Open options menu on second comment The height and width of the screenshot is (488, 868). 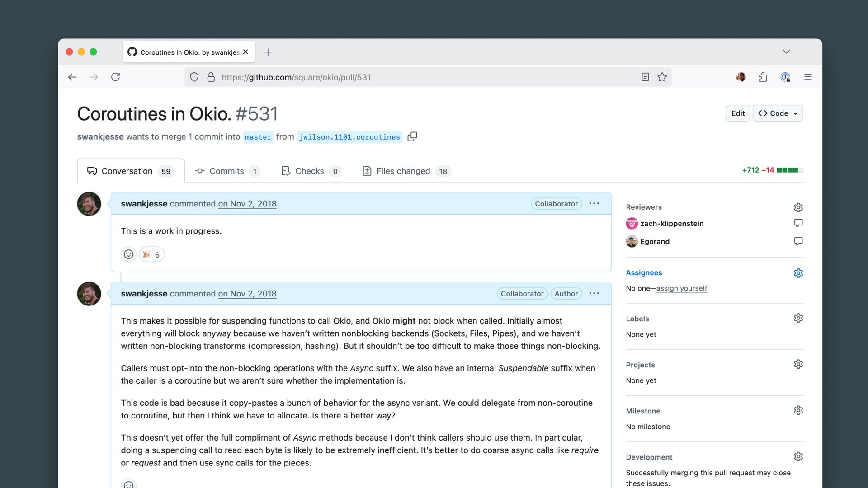(594, 294)
